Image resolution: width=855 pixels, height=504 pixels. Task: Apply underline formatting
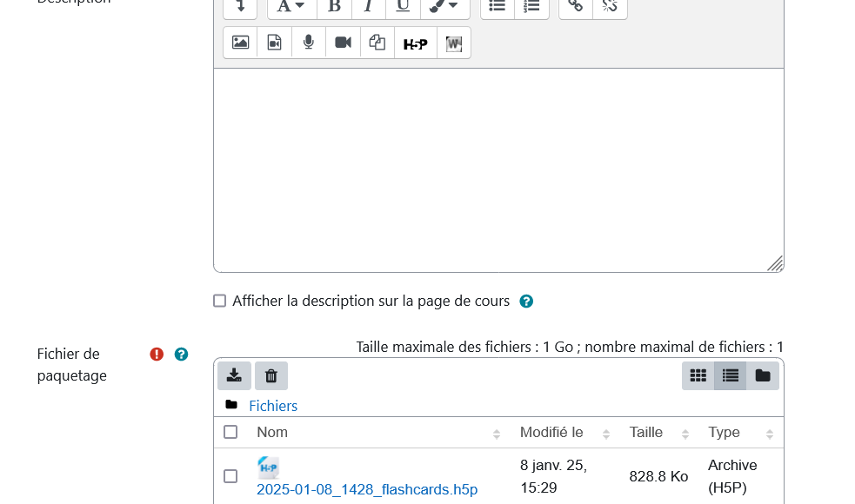pyautogui.click(x=403, y=7)
